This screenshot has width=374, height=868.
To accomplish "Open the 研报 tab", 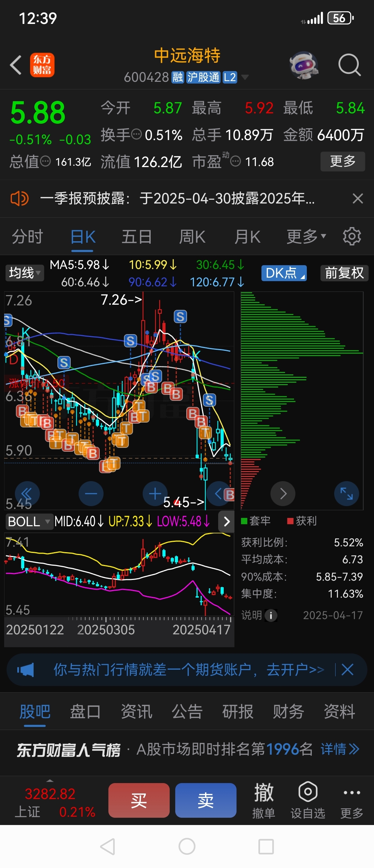I will pos(238,712).
